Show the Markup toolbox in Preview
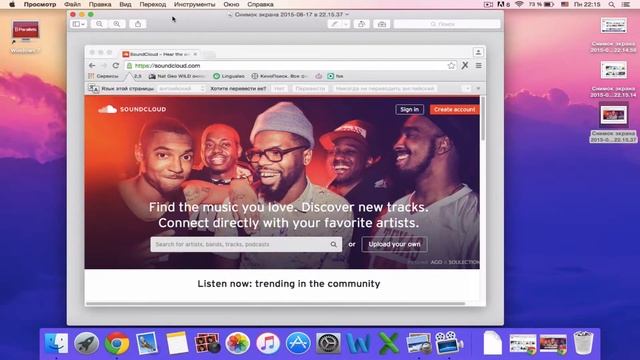The width and height of the screenshot is (640, 360). click(382, 24)
